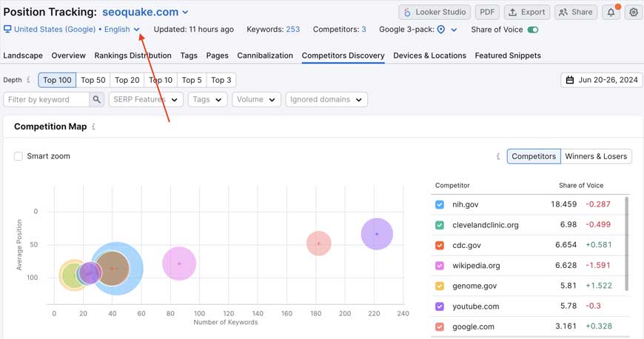
Task: Click the Looker Studio button
Action: (435, 13)
